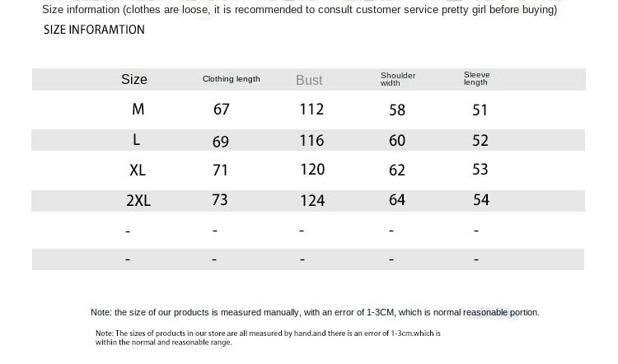Click the grayed Bust column header

point(309,80)
